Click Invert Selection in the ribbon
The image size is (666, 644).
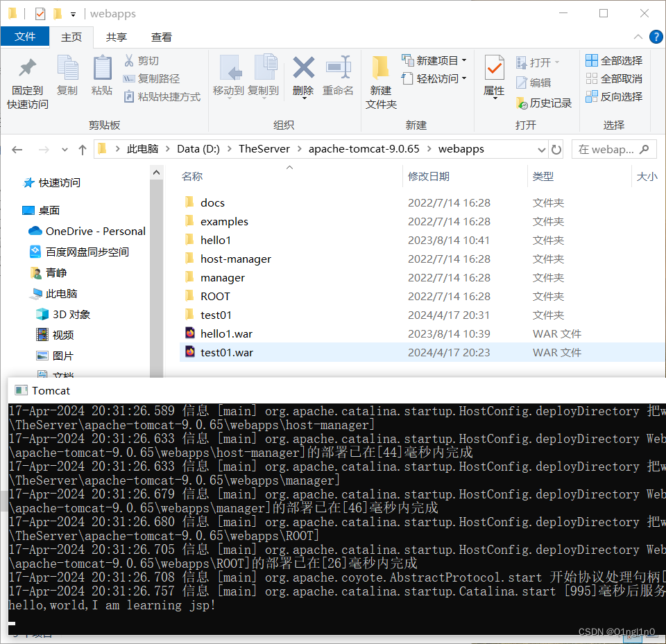pos(613,97)
